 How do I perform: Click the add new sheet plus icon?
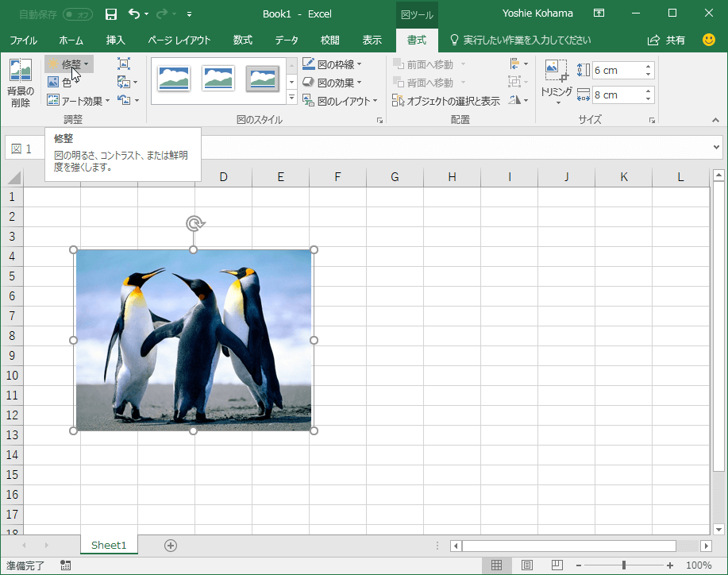(x=170, y=545)
